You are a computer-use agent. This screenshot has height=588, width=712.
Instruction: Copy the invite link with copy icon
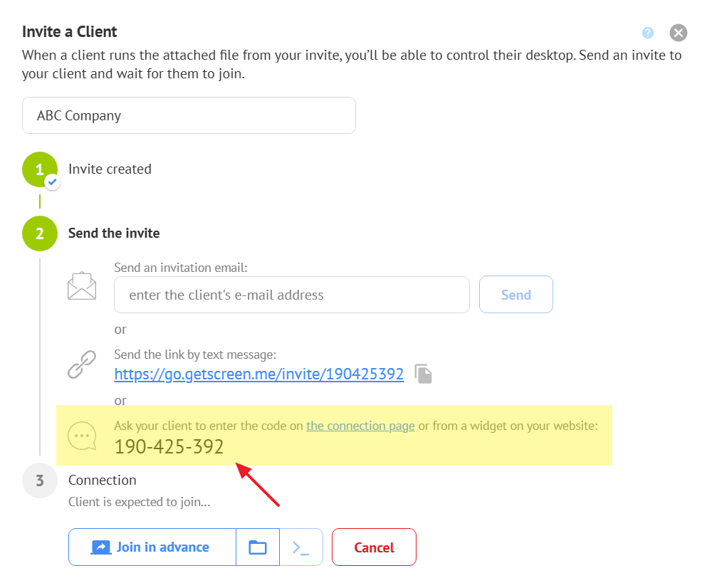(424, 374)
